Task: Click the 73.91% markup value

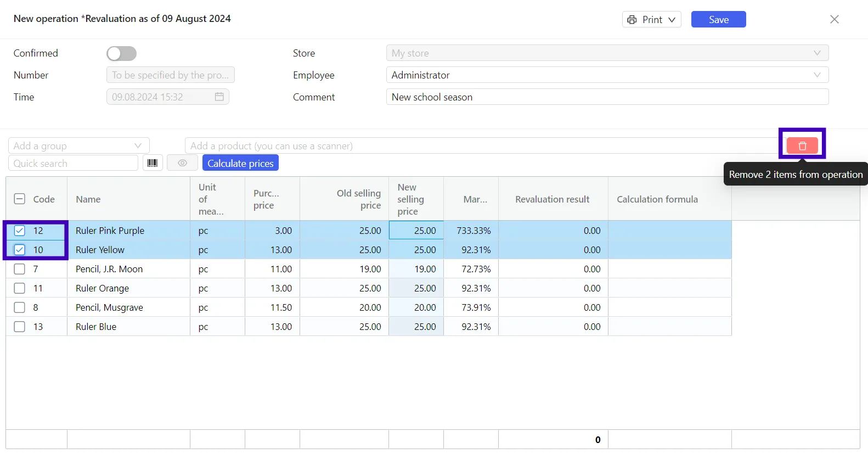Action: (x=476, y=307)
